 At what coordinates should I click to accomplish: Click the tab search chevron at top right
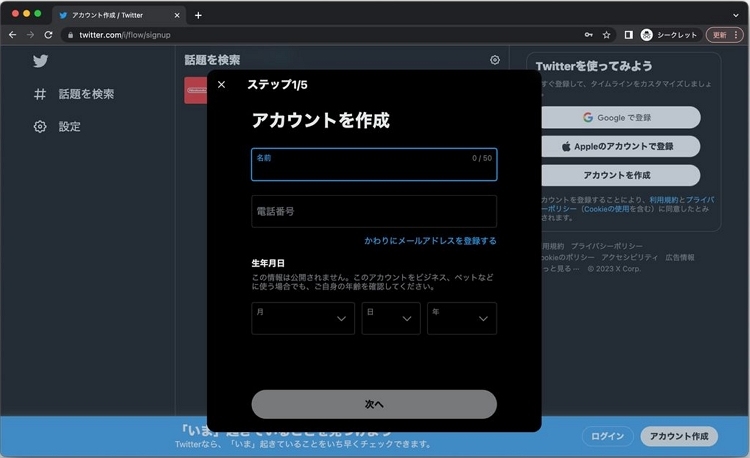tap(735, 15)
